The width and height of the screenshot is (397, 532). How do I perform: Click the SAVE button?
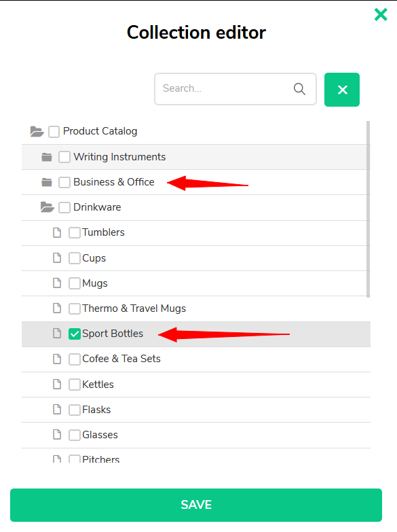click(x=196, y=505)
